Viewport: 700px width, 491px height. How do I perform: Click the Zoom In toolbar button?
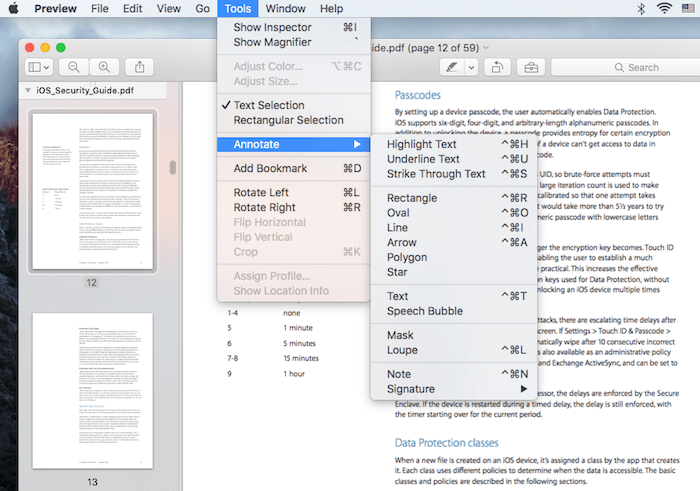[104, 67]
